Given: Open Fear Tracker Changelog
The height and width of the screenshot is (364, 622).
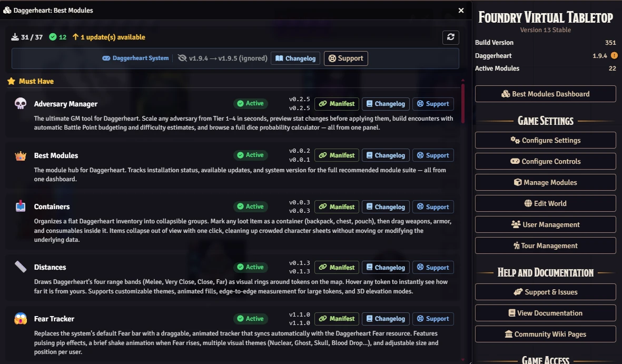Looking at the screenshot, I should [386, 319].
